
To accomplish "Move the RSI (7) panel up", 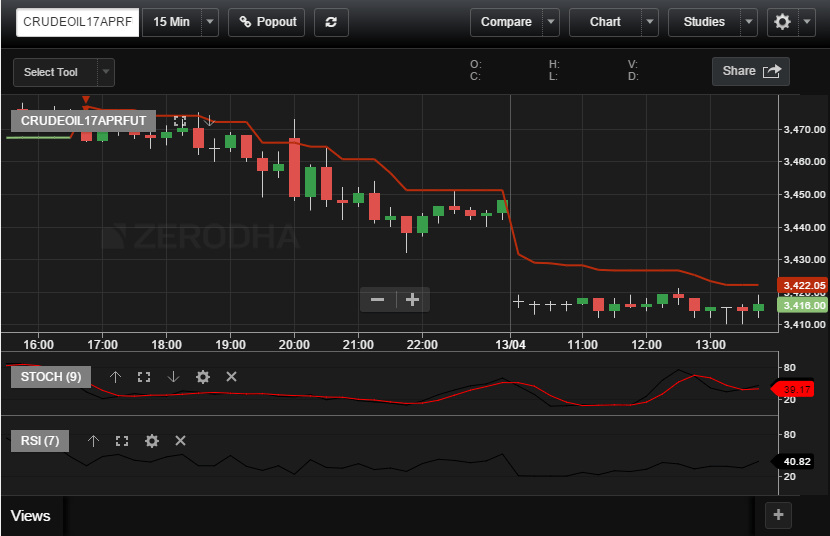I will point(93,441).
